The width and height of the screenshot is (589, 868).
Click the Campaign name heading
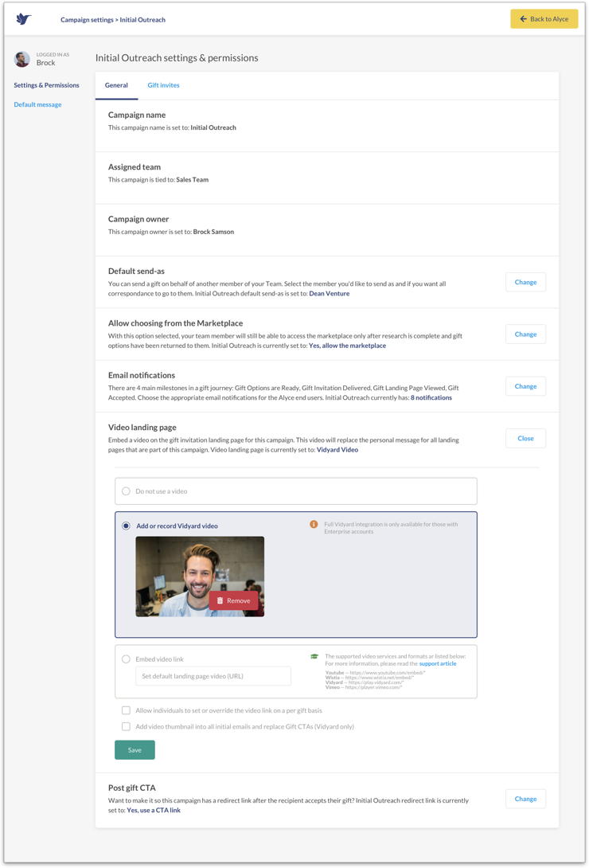[137, 115]
